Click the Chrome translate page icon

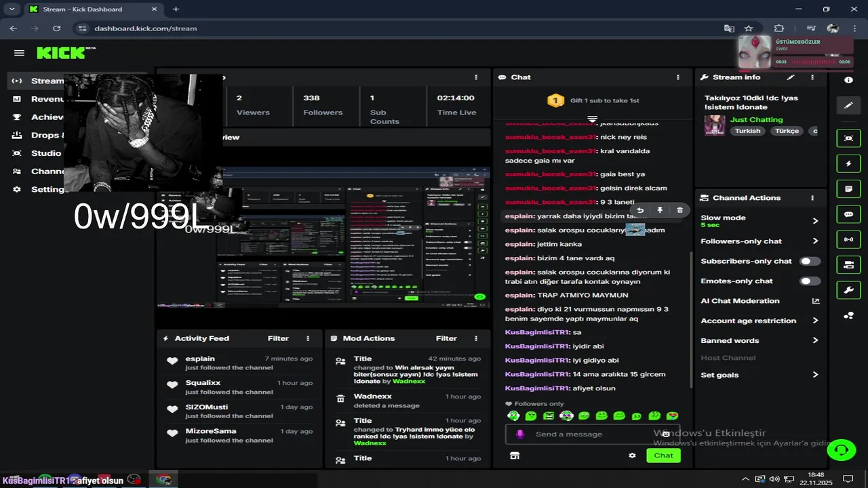[729, 28]
